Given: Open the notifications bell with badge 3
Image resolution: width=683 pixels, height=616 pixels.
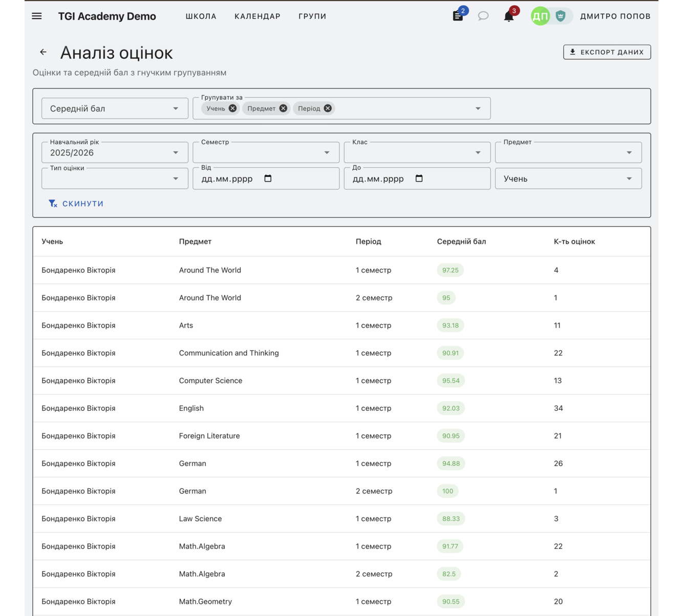Looking at the screenshot, I should (508, 16).
